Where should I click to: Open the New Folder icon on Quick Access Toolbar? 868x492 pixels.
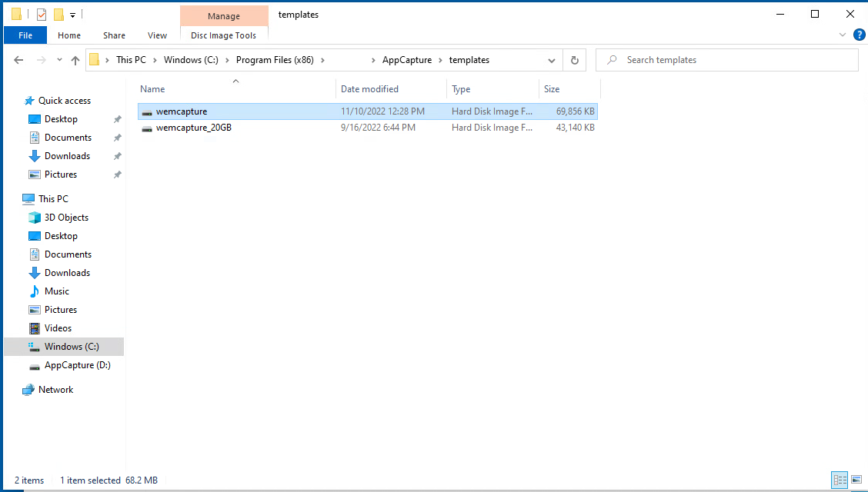click(58, 14)
